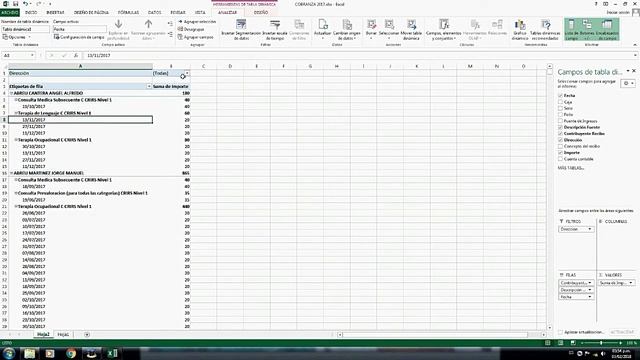Check the Caja field checkbox

pyautogui.click(x=560, y=102)
